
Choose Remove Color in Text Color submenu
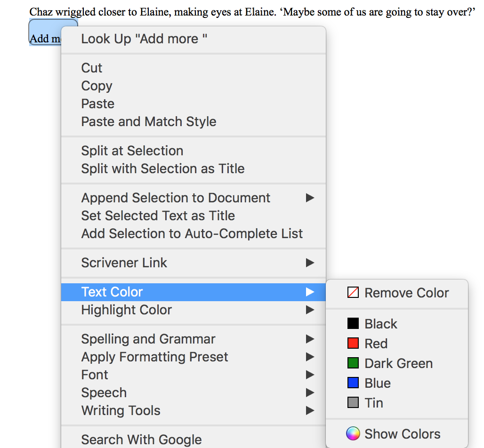point(397,293)
